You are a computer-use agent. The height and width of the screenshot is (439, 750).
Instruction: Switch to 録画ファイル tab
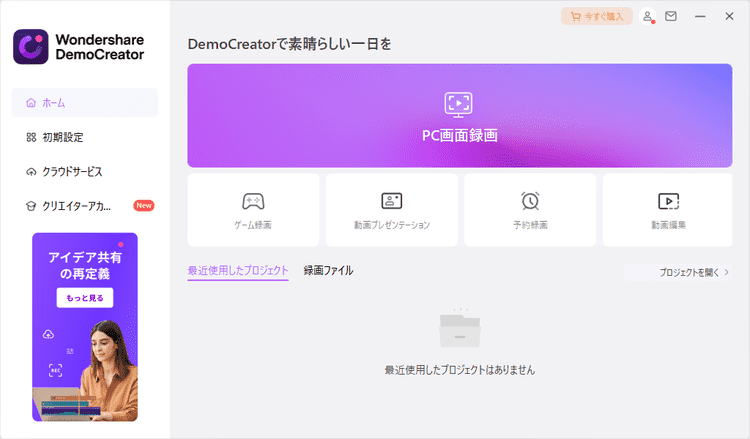point(328,271)
